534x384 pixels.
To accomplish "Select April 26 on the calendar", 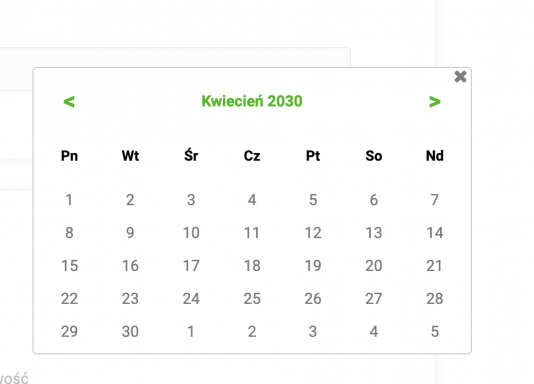I will point(313,299).
